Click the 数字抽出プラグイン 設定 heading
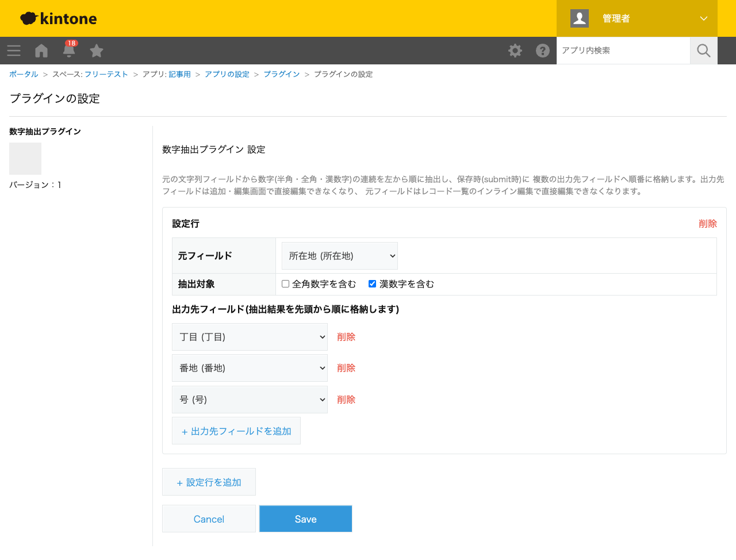736x560 pixels. (x=214, y=149)
